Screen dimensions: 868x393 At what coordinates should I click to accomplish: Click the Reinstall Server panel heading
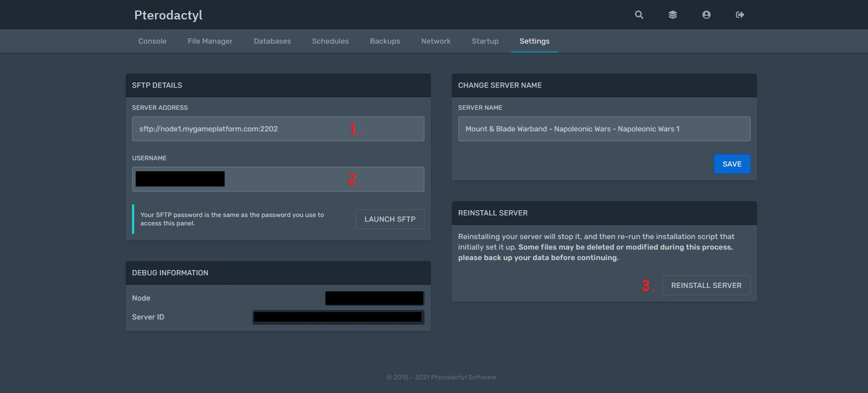(x=493, y=213)
